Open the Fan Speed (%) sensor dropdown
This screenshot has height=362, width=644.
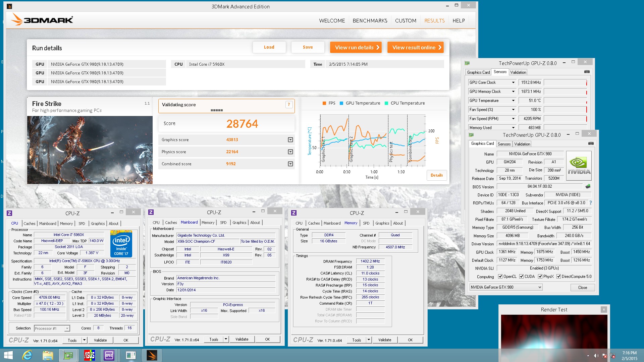coord(513,110)
